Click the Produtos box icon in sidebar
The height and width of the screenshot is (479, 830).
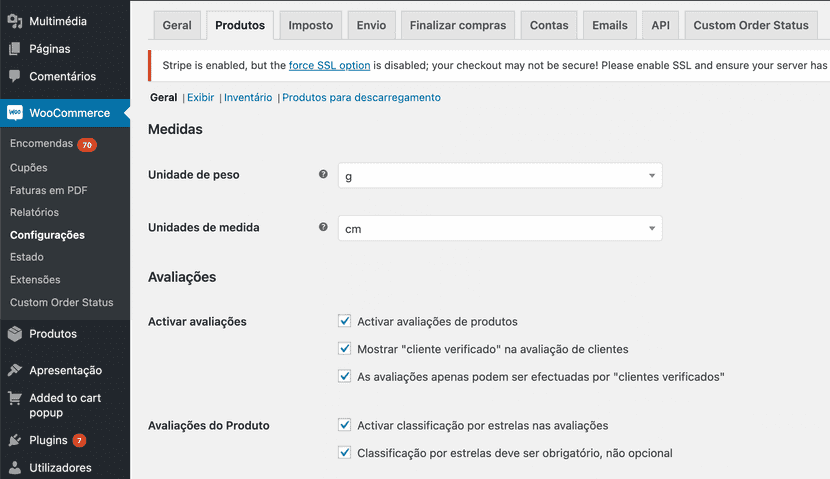pyautogui.click(x=15, y=334)
